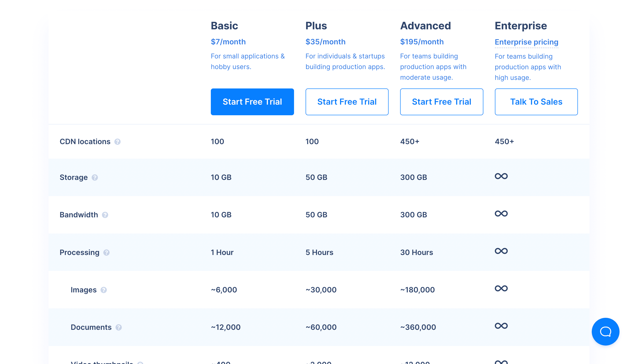Screen dimensions: 638x364
Task: Click the Basic CDN locations value 100
Action: tap(218, 142)
